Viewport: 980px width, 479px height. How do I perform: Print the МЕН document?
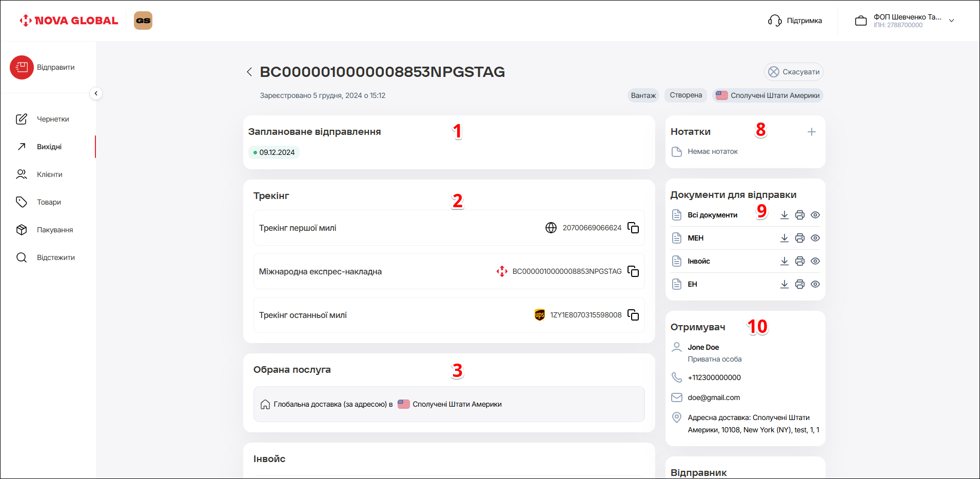(x=799, y=238)
